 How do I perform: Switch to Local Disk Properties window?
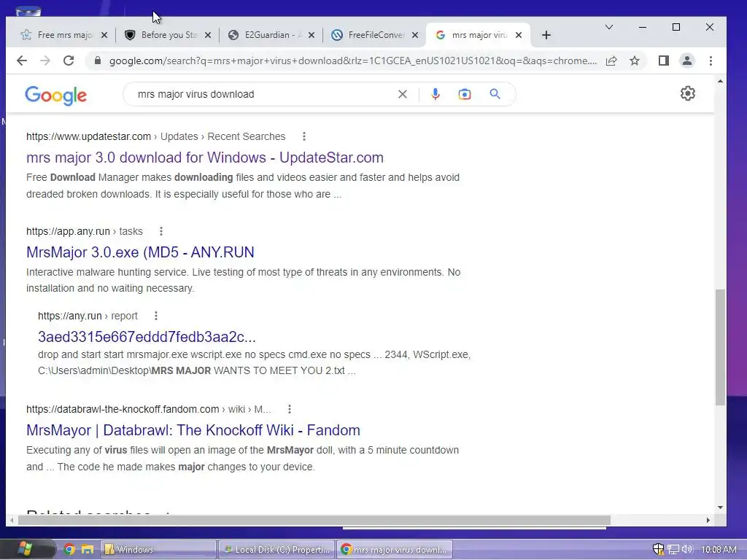pos(277,550)
